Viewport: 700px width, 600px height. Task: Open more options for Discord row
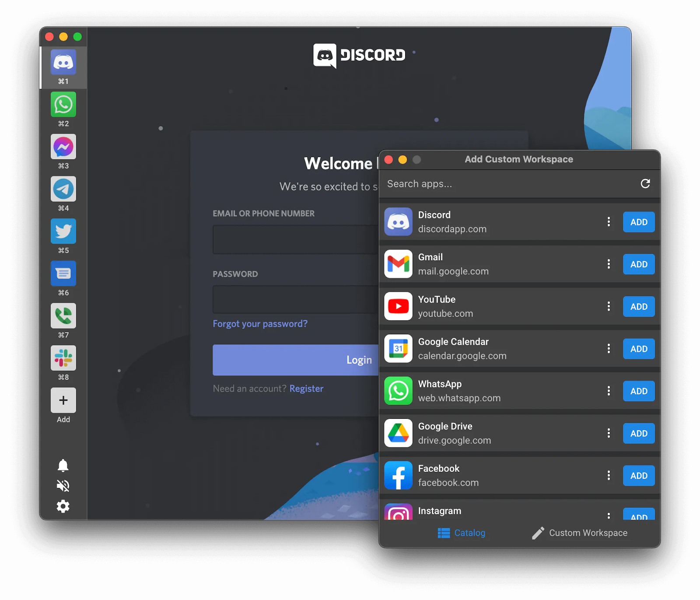609,222
